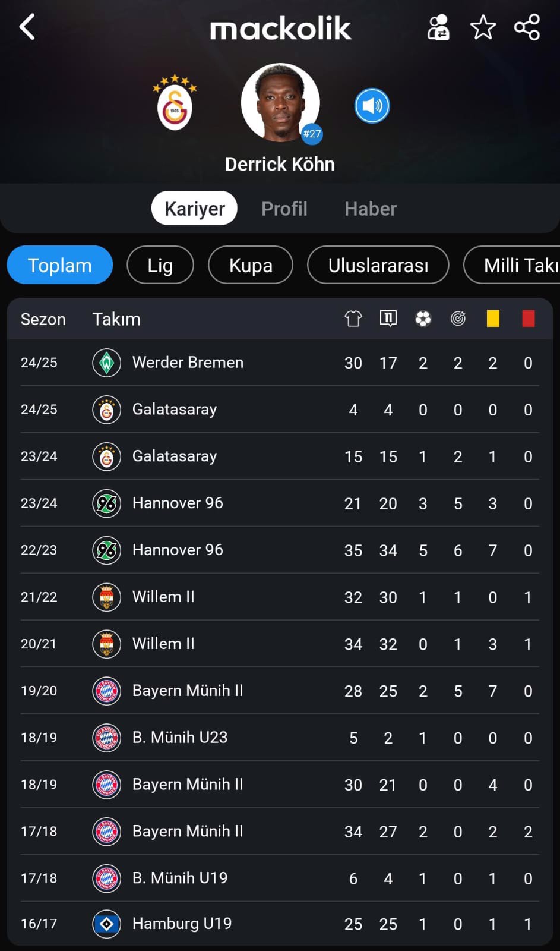Tap the back arrow icon
The height and width of the screenshot is (951, 560).
[x=27, y=27]
